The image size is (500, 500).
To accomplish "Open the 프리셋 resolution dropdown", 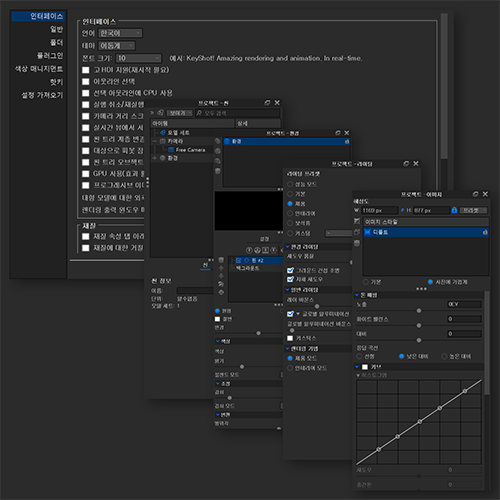I will (474, 210).
